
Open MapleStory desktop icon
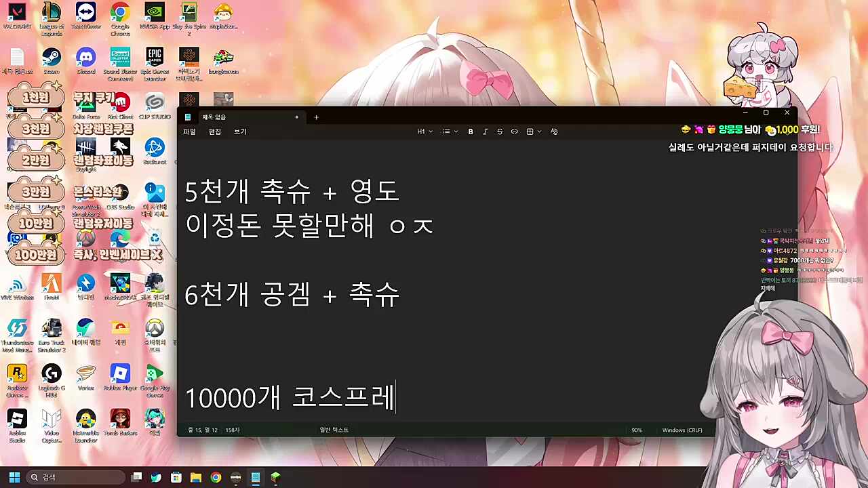click(x=223, y=17)
